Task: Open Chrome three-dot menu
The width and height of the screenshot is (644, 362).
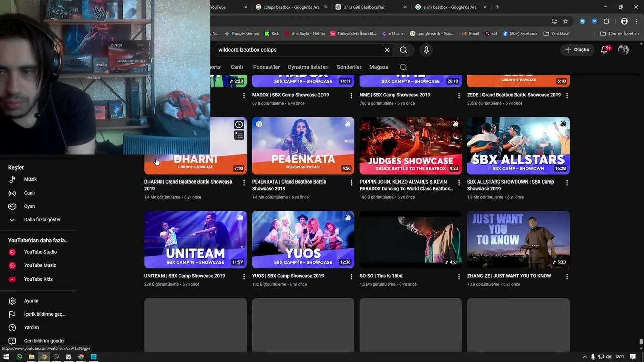Action: click(636, 21)
